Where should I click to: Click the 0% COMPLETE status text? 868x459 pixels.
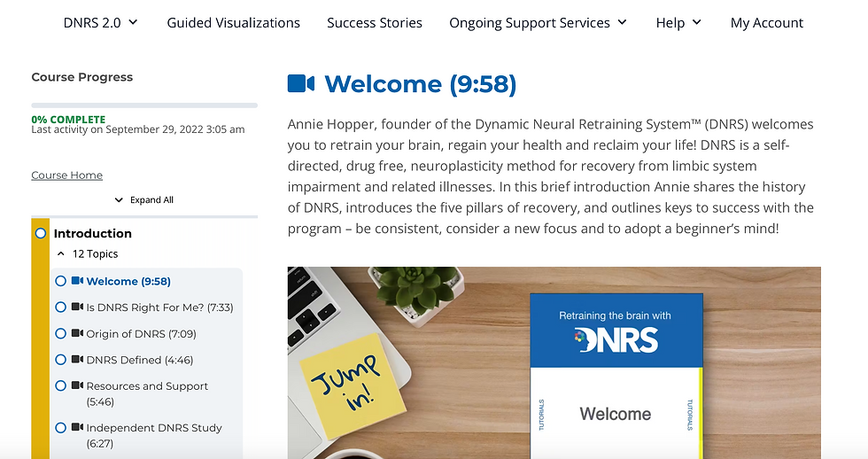click(68, 120)
